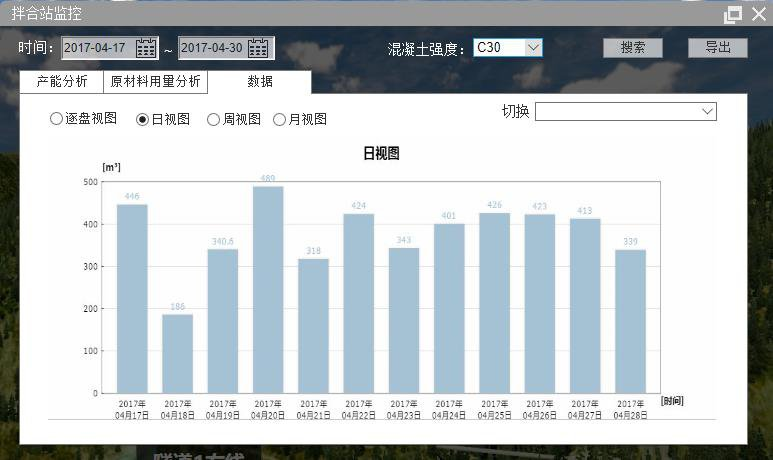Image resolution: width=773 pixels, height=460 pixels.
Task: Click the 04月25日 bar labeled 426
Action: [494, 303]
